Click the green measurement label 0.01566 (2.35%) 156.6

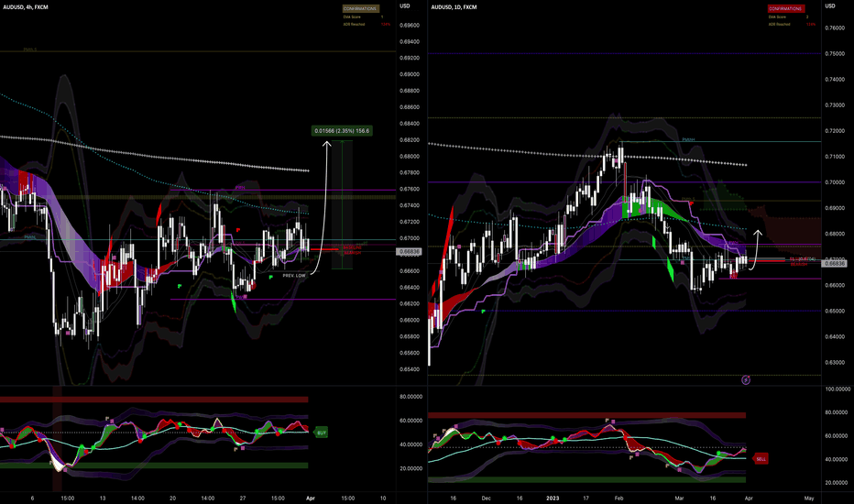342,131
